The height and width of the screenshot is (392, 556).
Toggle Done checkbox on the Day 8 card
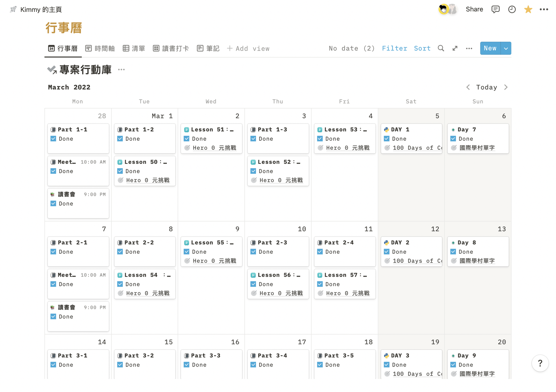coord(453,252)
